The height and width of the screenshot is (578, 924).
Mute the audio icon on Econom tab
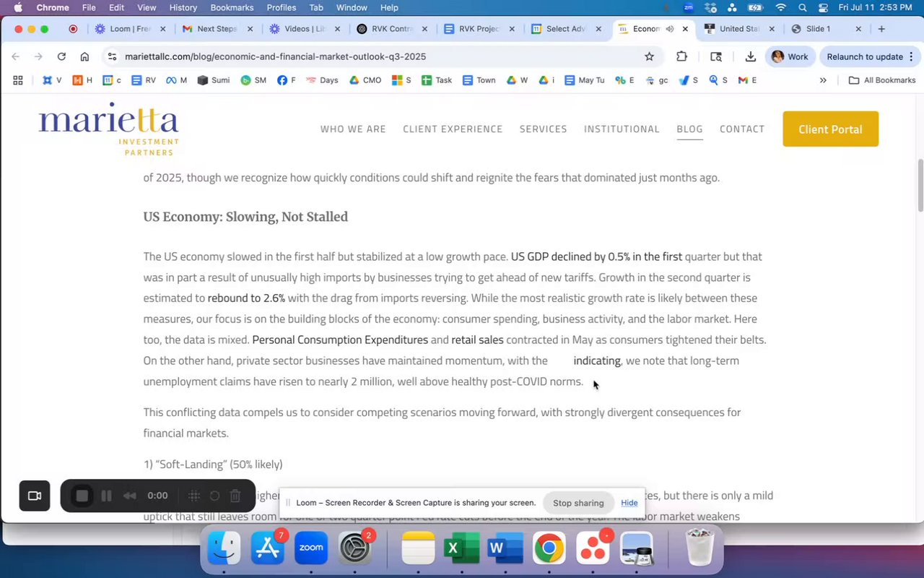670,29
